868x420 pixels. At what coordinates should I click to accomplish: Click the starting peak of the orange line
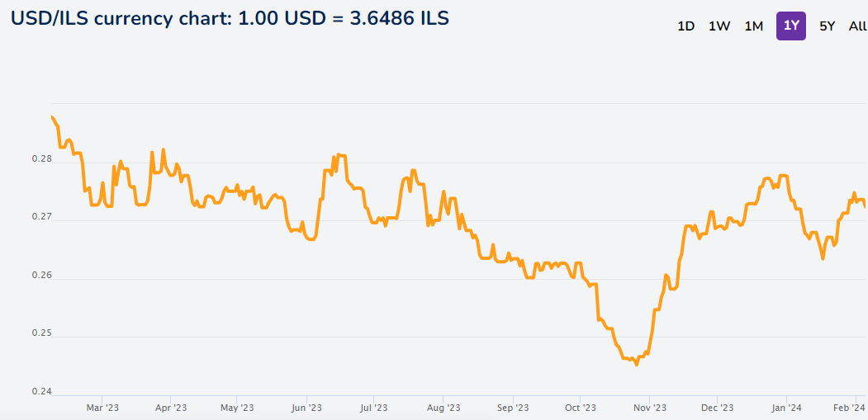pyautogui.click(x=51, y=117)
